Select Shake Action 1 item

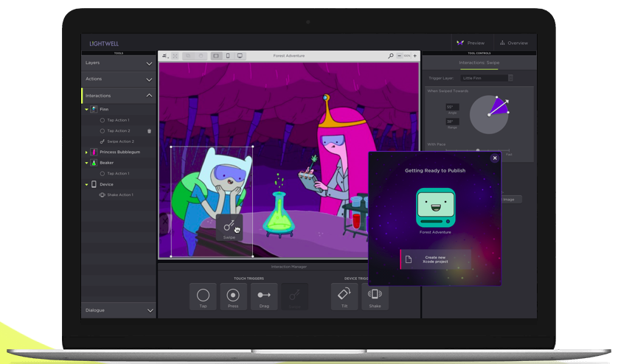click(x=118, y=195)
